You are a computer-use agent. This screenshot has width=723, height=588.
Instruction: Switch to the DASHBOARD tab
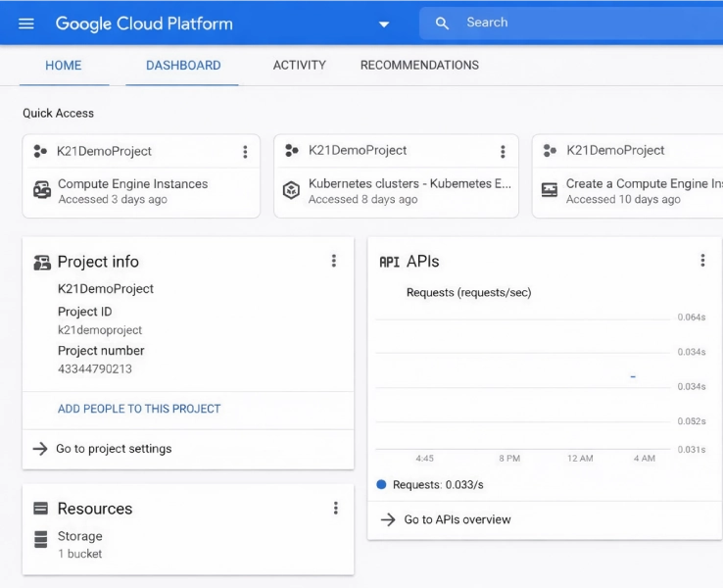tap(183, 66)
